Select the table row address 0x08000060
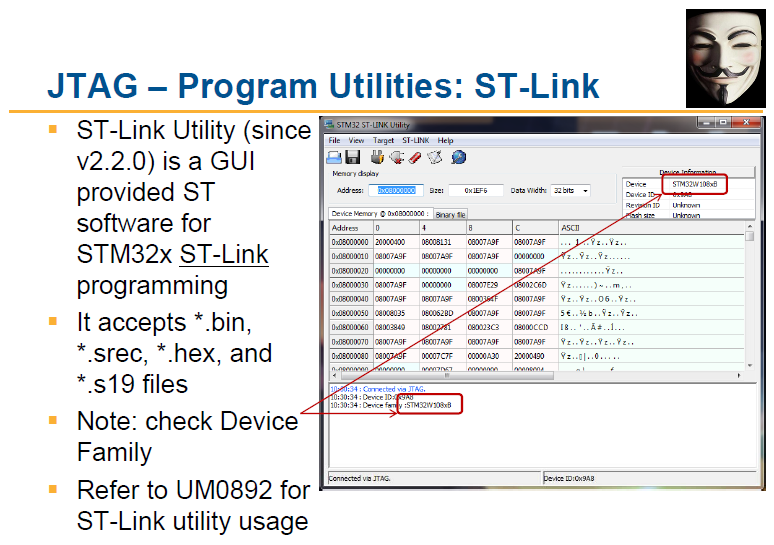This screenshot has height=545, width=774. pyautogui.click(x=350, y=327)
